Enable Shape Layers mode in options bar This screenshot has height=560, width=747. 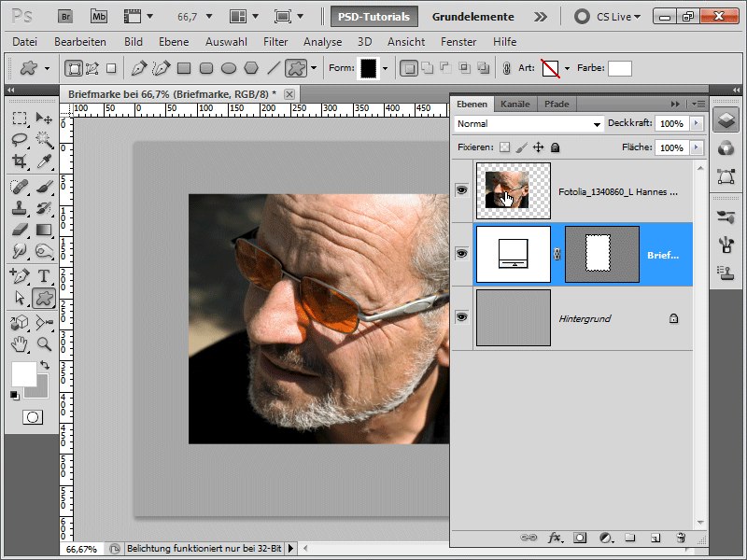74,68
